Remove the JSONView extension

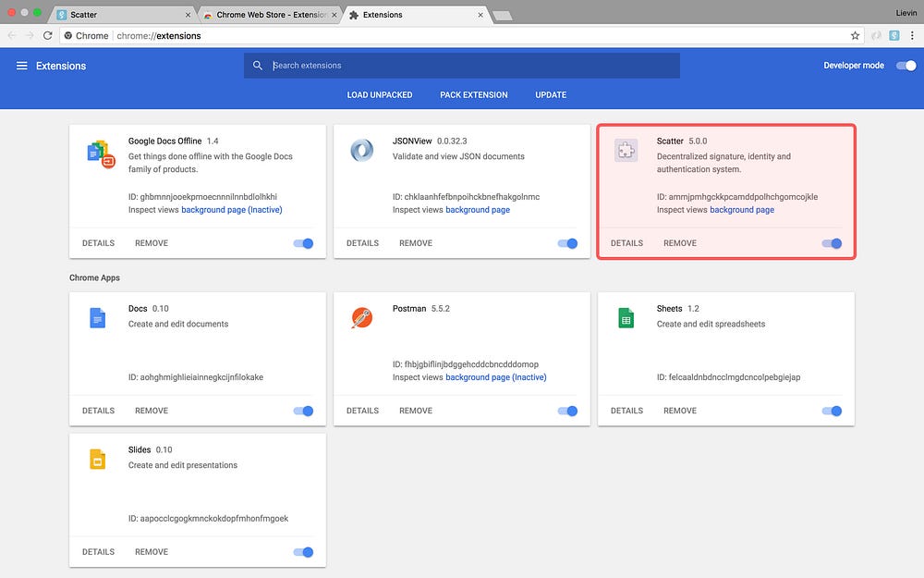pos(416,243)
